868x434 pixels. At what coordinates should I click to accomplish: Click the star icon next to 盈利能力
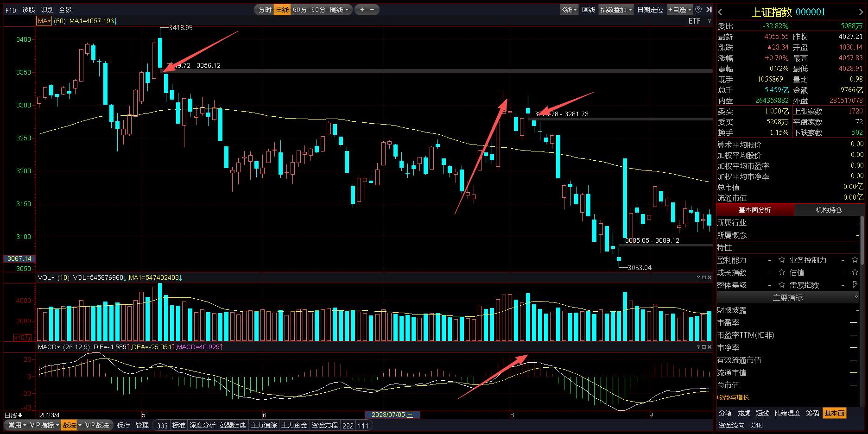pyautogui.click(x=782, y=260)
